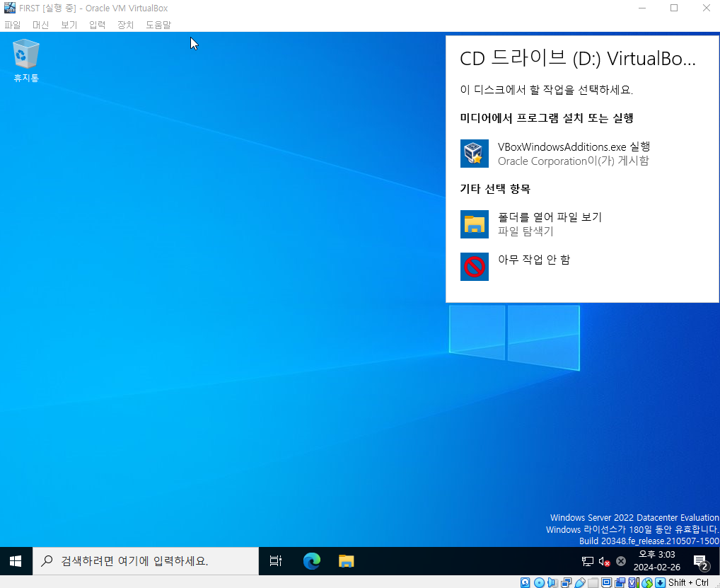Image resolution: width=720 pixels, height=588 pixels.
Task: Click the VirtualBox Additions installer icon
Action: 475,154
